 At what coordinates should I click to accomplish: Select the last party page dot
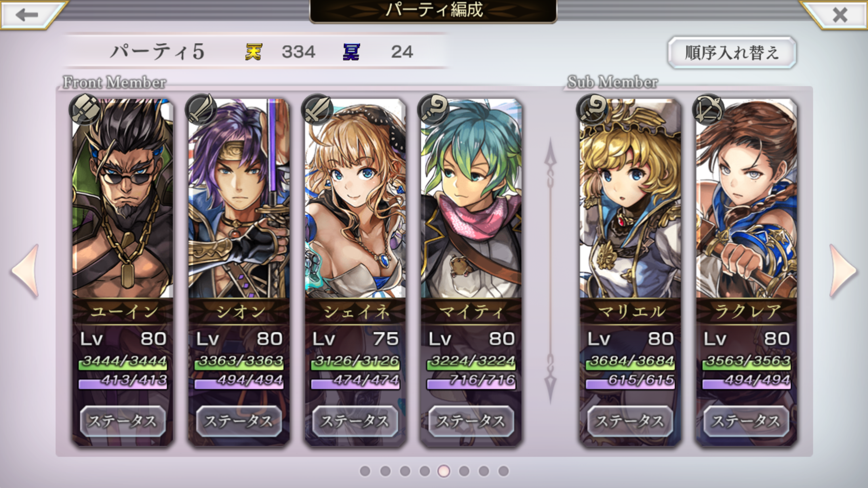[504, 471]
